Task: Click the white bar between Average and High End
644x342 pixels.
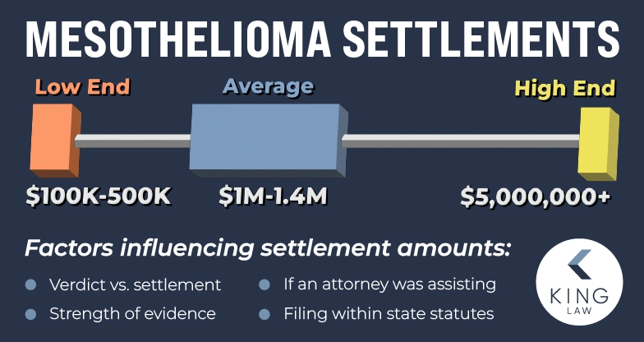Action: 460,141
